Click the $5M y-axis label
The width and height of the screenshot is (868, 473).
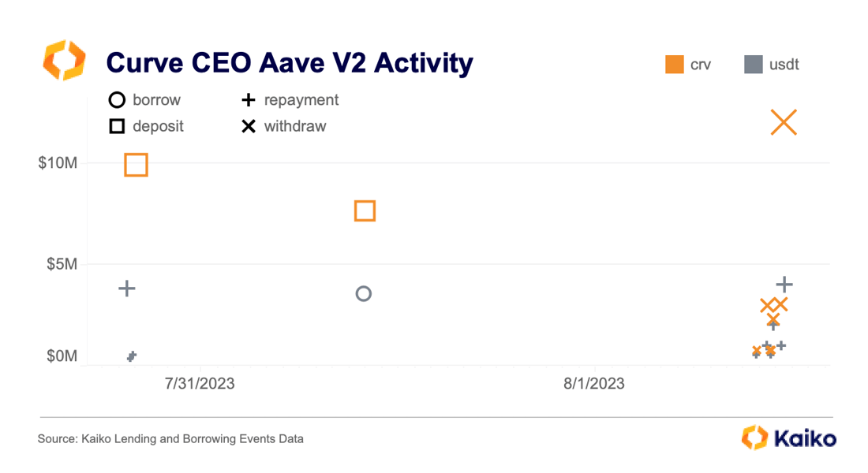pos(62,264)
